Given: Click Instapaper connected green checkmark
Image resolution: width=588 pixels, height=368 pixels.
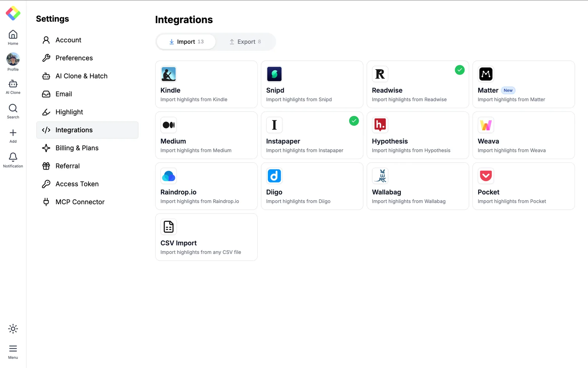Looking at the screenshot, I should (x=354, y=121).
